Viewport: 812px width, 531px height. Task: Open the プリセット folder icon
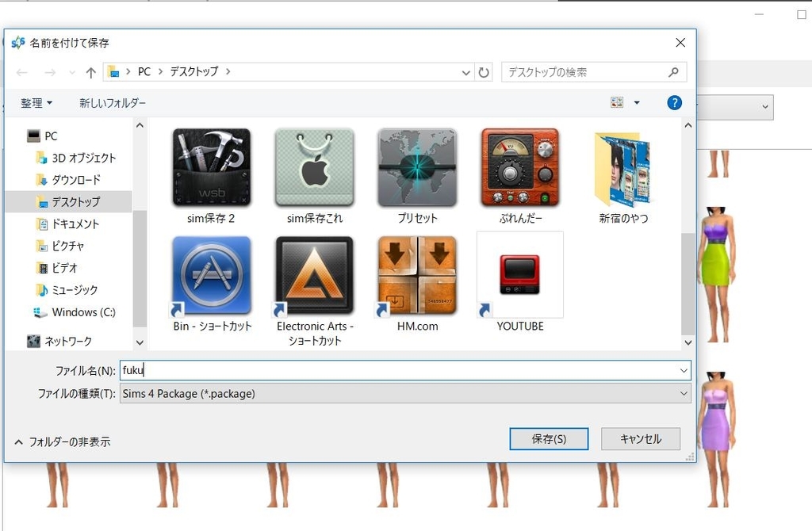click(417, 167)
